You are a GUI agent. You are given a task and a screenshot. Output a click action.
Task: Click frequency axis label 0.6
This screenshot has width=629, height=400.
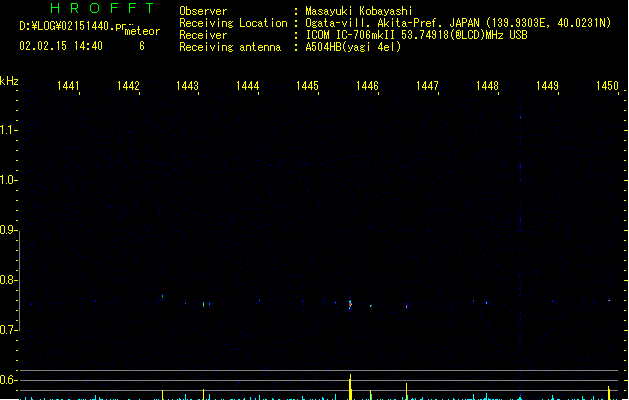point(7,380)
